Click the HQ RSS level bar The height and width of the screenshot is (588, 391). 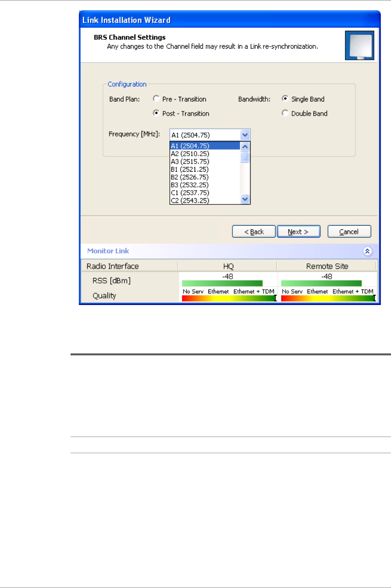coord(222,283)
